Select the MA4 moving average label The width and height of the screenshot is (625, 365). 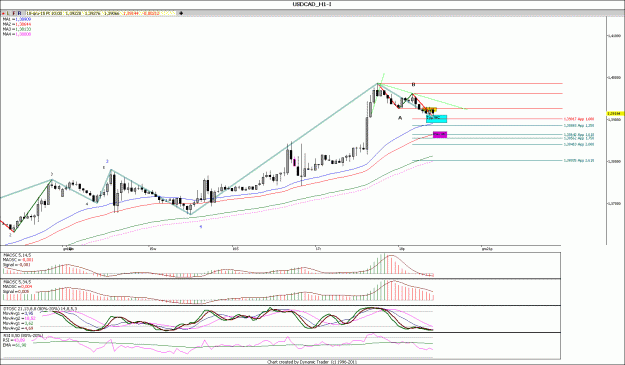coord(17,34)
